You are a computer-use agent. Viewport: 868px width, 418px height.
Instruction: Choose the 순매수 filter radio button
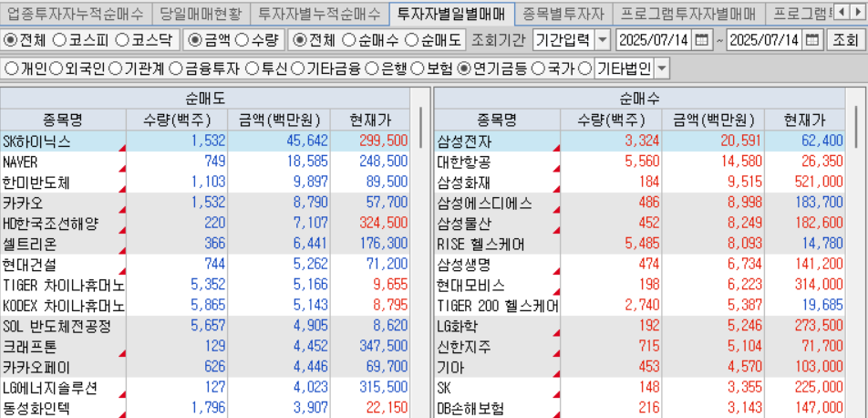[348, 40]
